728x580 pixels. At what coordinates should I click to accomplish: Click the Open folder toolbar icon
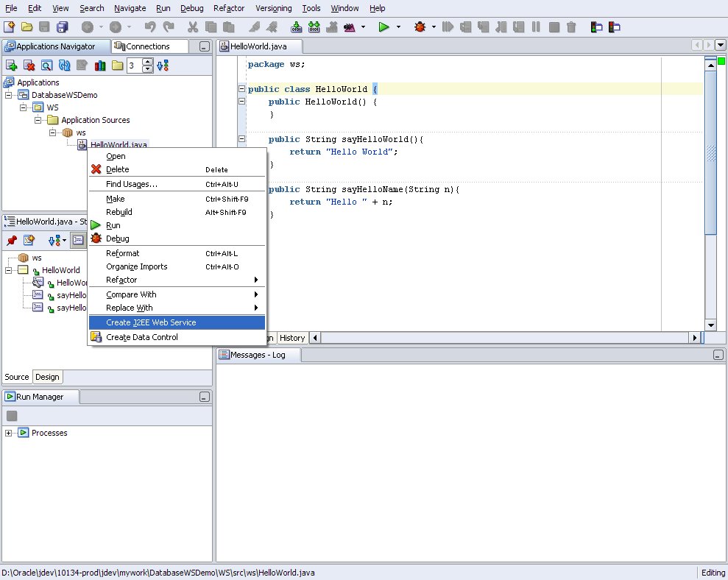(27, 27)
